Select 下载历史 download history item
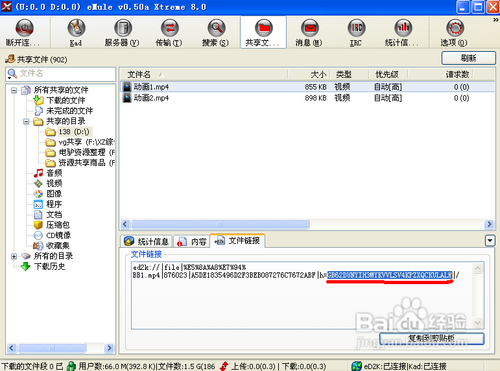The height and width of the screenshot is (371, 500). pos(50,266)
